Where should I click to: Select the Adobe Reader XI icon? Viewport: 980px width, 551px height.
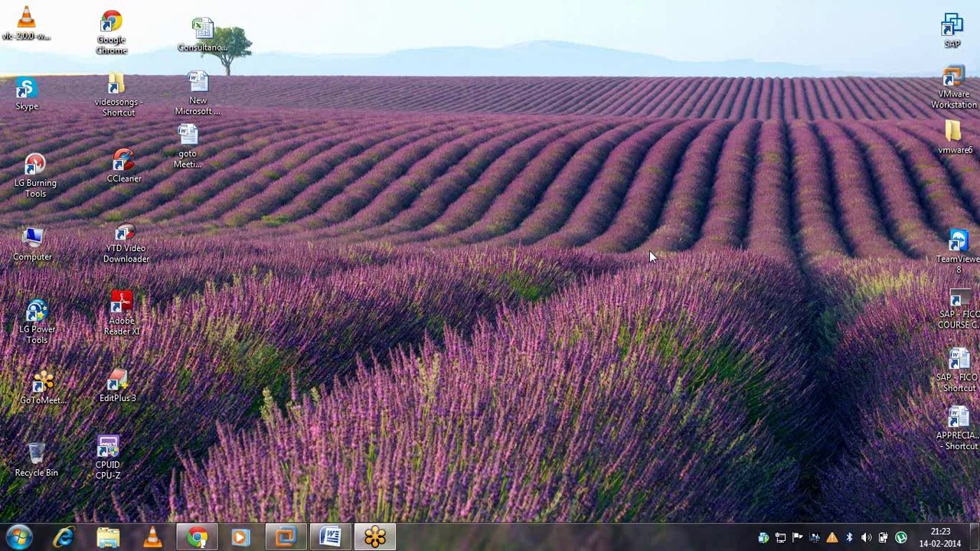(122, 314)
